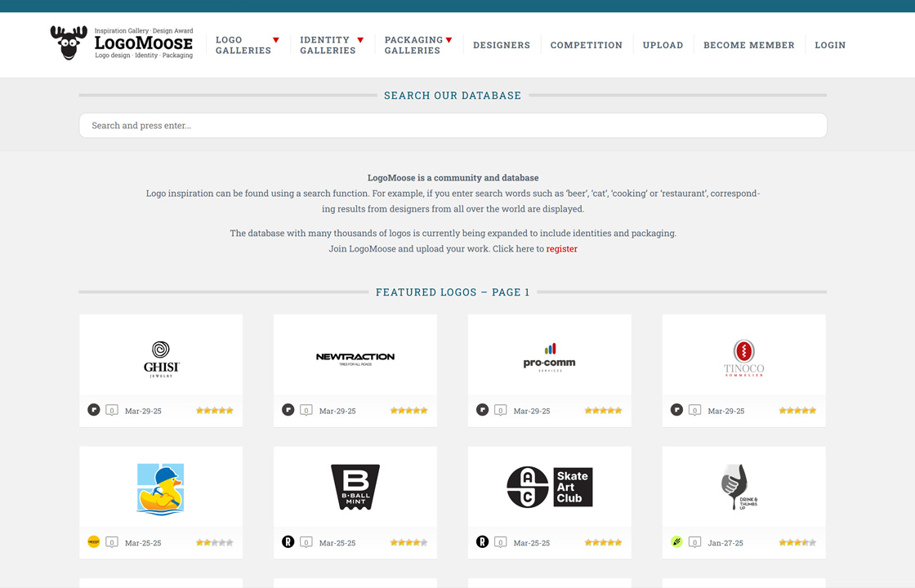Screen dimensions: 915x588
Task: Click green avatar on Drink & Thumbs Up card
Action: click(677, 541)
